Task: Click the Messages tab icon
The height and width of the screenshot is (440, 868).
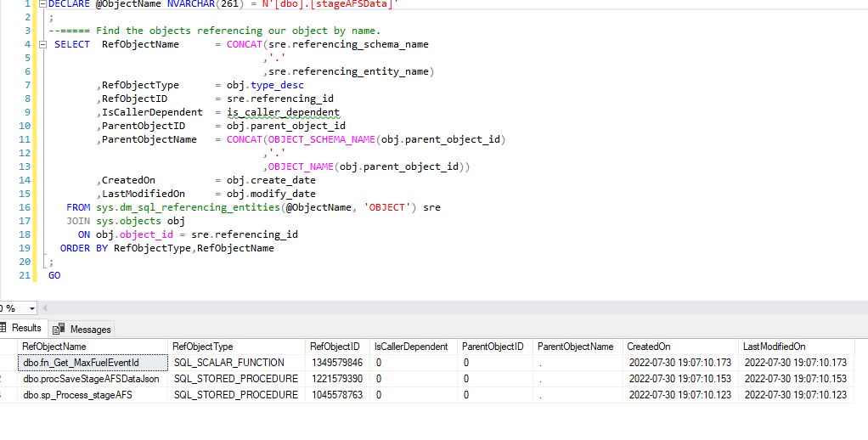Action: (x=58, y=330)
